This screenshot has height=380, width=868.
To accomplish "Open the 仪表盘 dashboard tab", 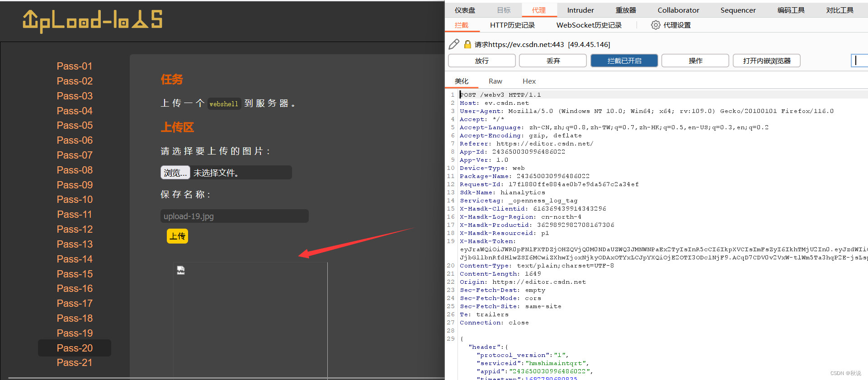I will [x=465, y=10].
